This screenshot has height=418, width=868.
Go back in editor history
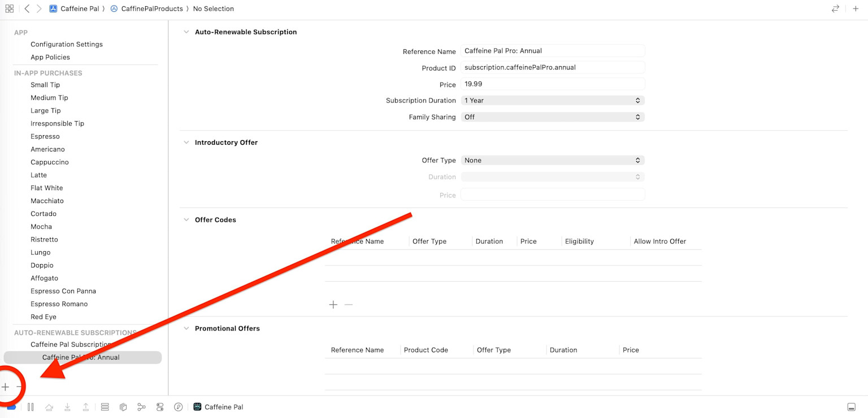tap(27, 8)
